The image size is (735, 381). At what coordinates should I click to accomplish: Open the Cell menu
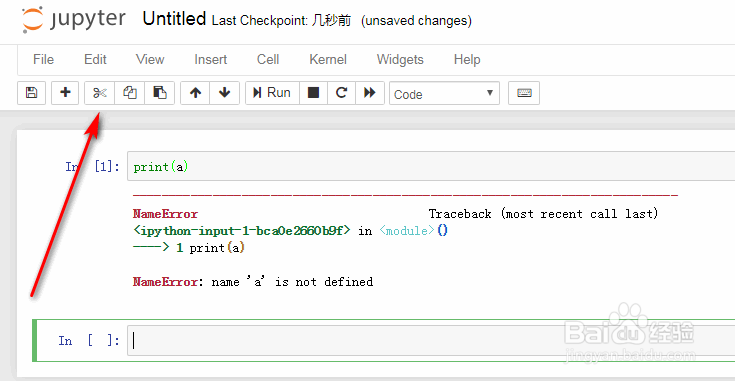[268, 60]
